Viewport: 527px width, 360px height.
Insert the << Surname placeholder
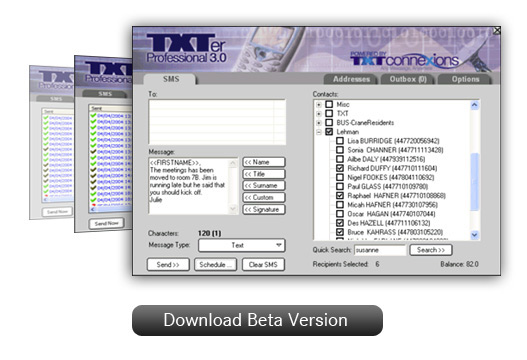(x=264, y=186)
